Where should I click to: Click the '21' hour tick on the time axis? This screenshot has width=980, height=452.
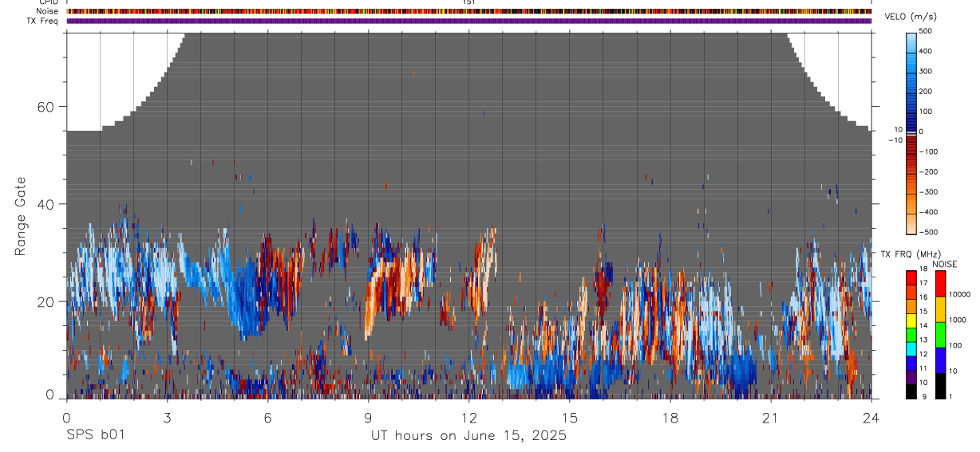tap(770, 418)
